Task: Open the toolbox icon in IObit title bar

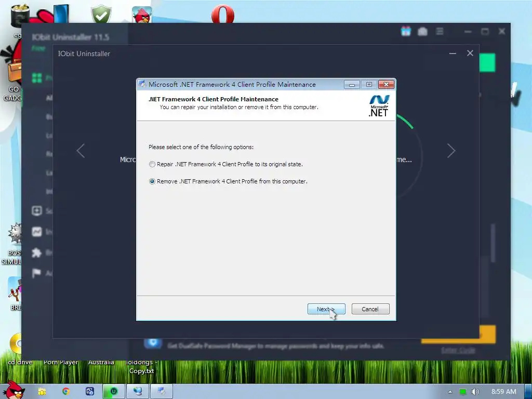Action: [422, 32]
